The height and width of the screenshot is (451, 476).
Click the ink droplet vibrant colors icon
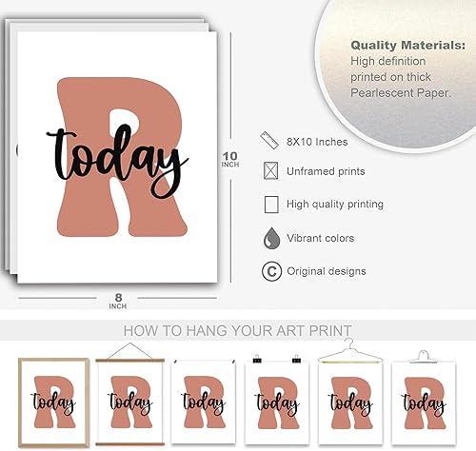(x=272, y=238)
